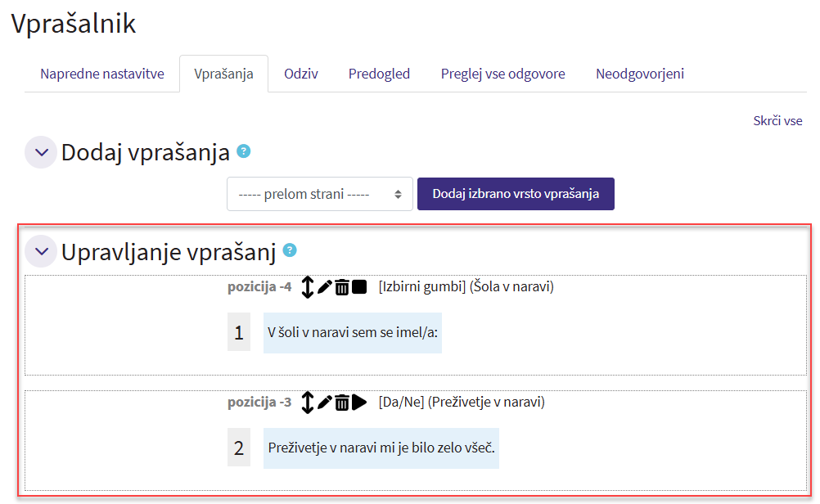This screenshot has height=504, width=820.
Task: Click question text 'V šoli v naravi sem se imel/a:'
Action: 353,332
